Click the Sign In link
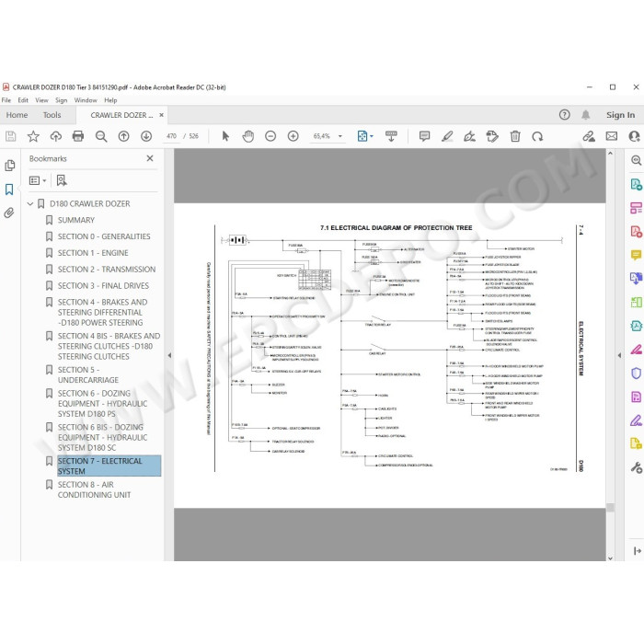Viewport: 644px width, 644px height. point(621,115)
